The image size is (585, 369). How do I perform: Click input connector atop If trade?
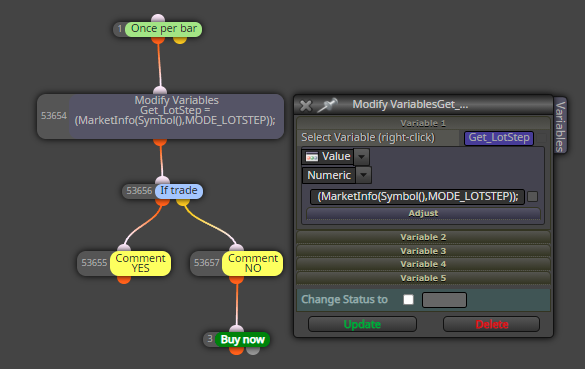click(162, 180)
